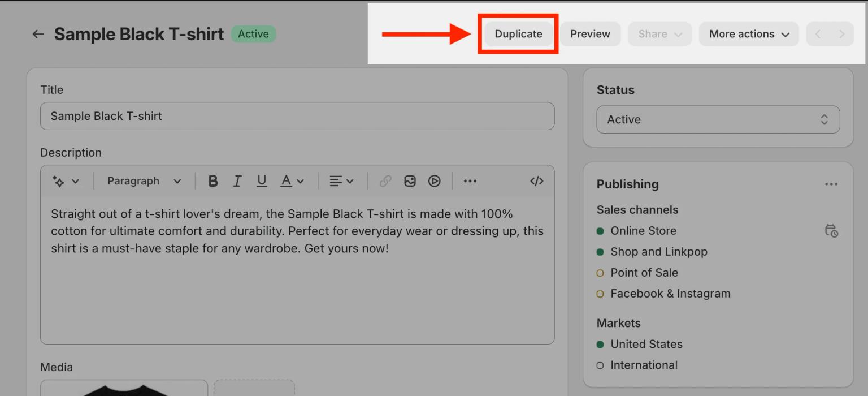Click International market
The image size is (868, 396).
click(x=644, y=365)
